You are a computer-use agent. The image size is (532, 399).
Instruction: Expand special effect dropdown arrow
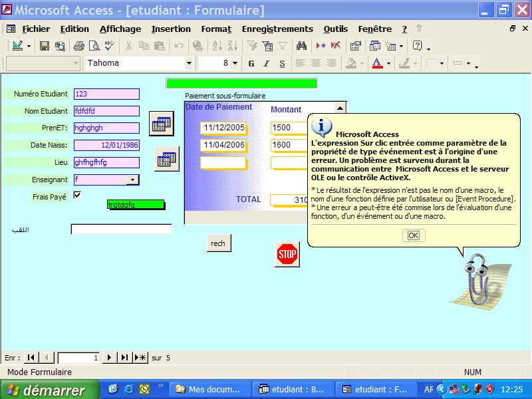[469, 63]
